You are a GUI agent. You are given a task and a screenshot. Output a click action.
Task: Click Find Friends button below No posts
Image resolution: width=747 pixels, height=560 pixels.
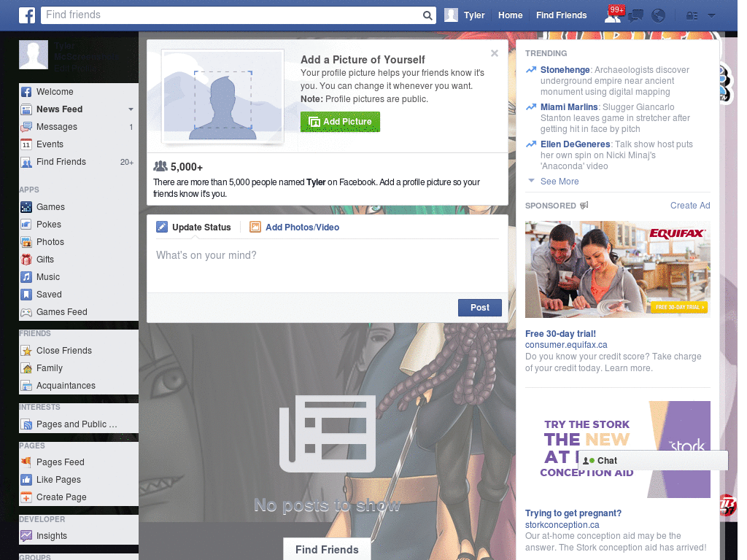327,550
